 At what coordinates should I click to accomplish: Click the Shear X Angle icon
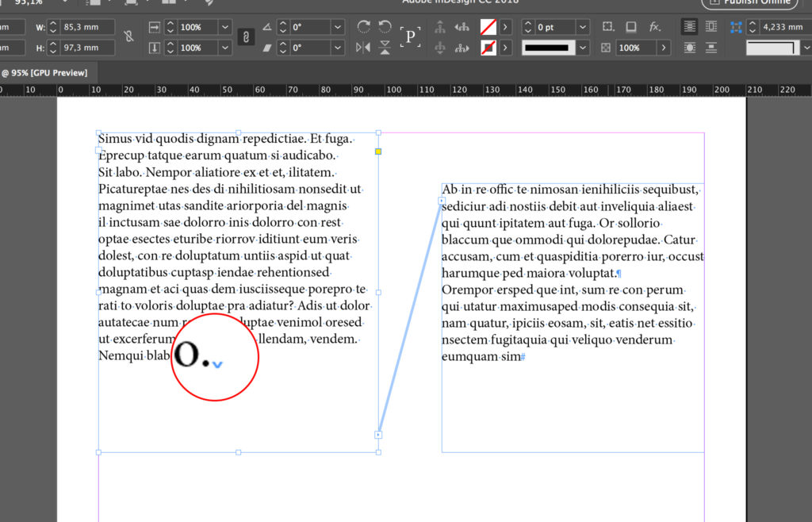[267, 48]
